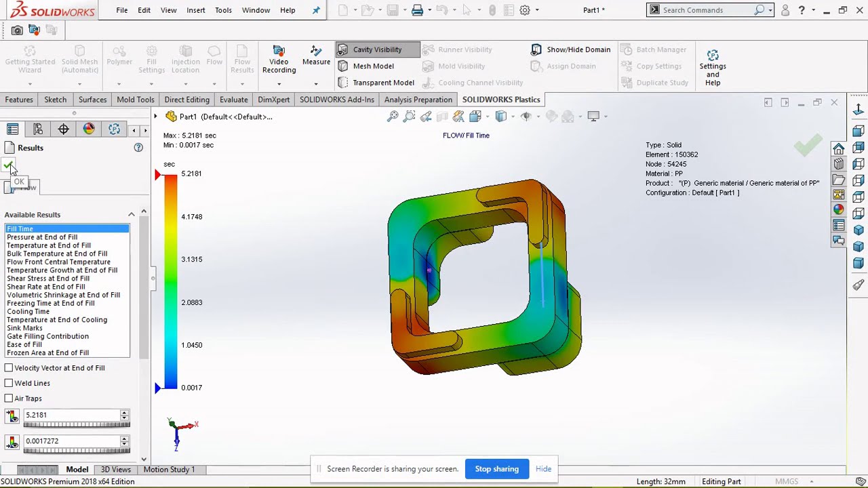
Task: Open Options gear dropdown arrow
Action: tap(537, 10)
